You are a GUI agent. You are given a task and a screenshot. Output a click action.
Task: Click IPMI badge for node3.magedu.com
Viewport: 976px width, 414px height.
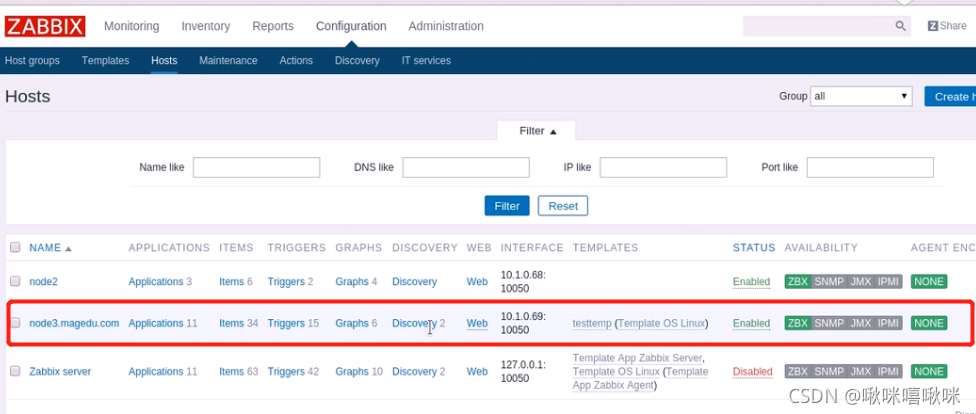888,323
